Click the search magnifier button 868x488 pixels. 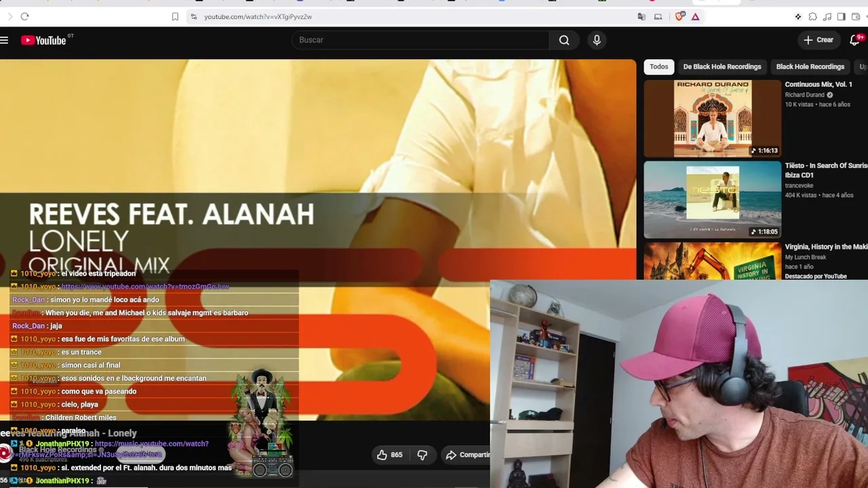[x=564, y=40]
